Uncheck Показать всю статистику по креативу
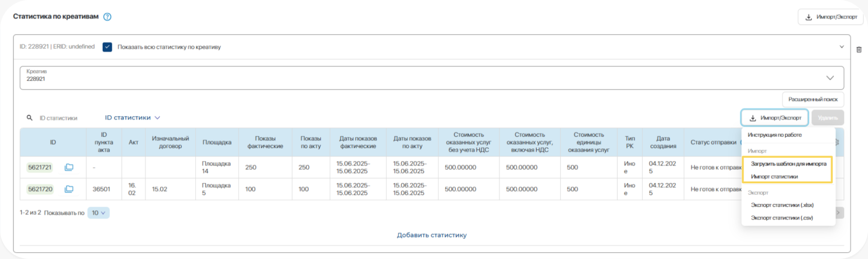Viewport: 868px width, 259px height. coord(107,47)
